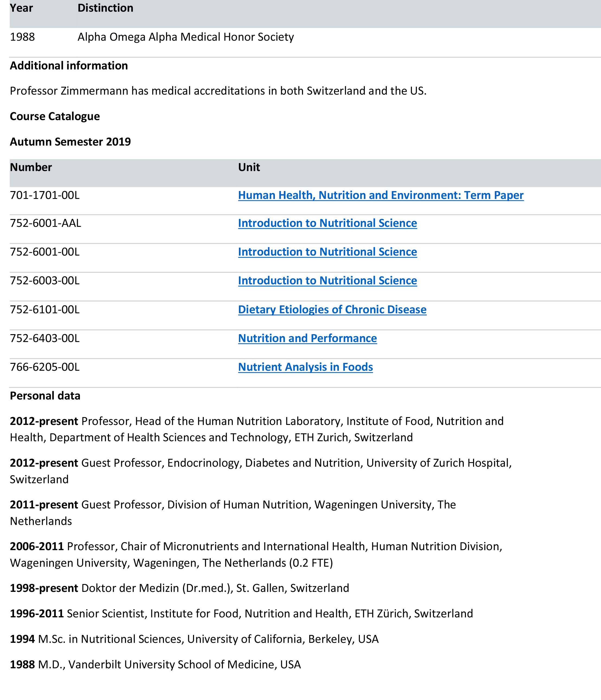Screen dimensions: 601x700
Task: Click the Autumn Semester 2019 heading
Action: (x=70, y=142)
